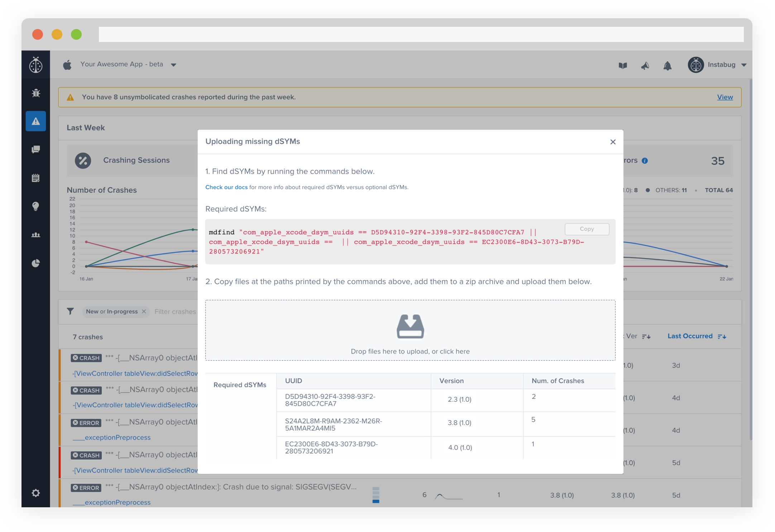Close the Uploading missing dSYMs dialog

click(x=613, y=142)
